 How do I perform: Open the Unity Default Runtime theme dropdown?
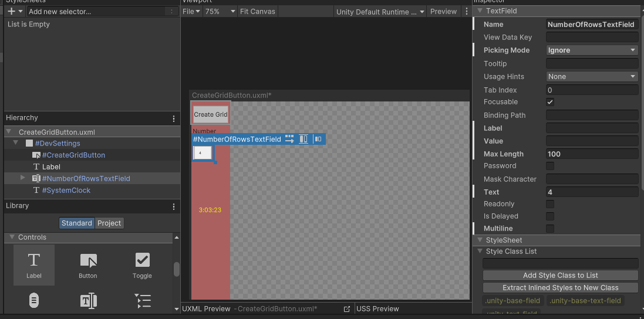click(x=380, y=12)
